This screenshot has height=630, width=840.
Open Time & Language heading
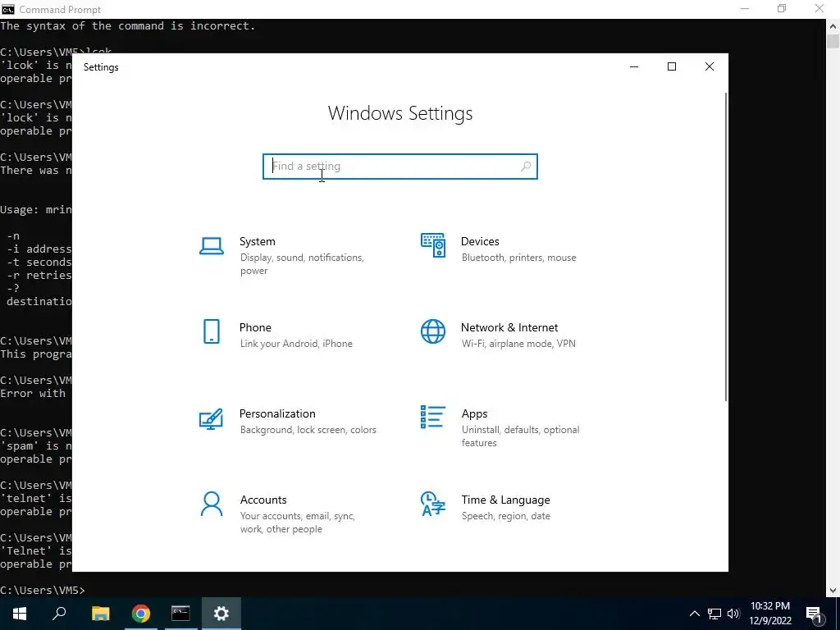tap(505, 500)
